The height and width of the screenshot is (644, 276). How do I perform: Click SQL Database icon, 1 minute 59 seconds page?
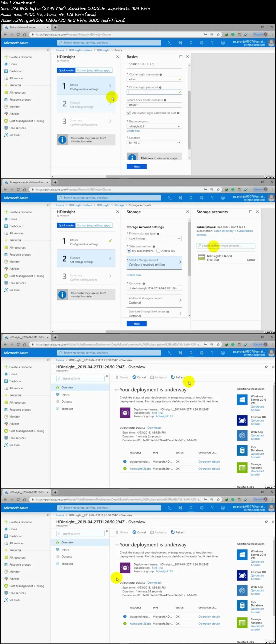point(242,605)
